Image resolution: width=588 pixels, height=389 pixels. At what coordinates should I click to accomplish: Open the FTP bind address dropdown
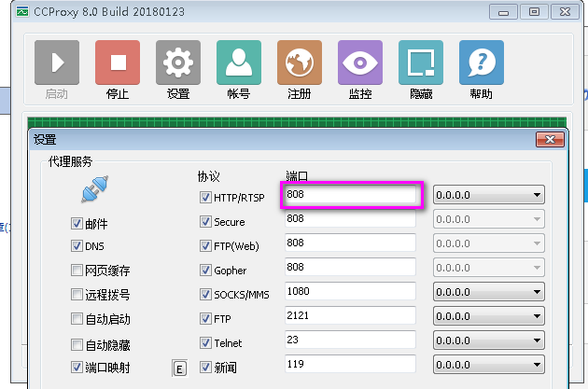tap(489, 316)
